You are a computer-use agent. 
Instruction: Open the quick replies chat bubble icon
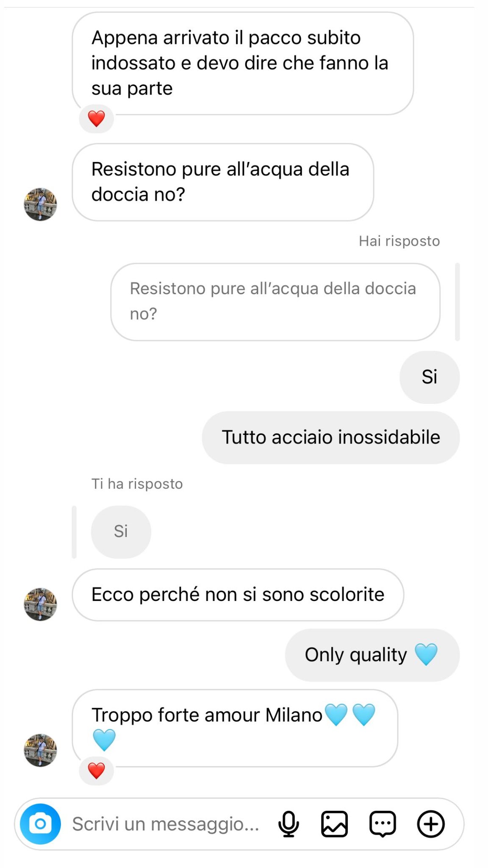click(383, 824)
